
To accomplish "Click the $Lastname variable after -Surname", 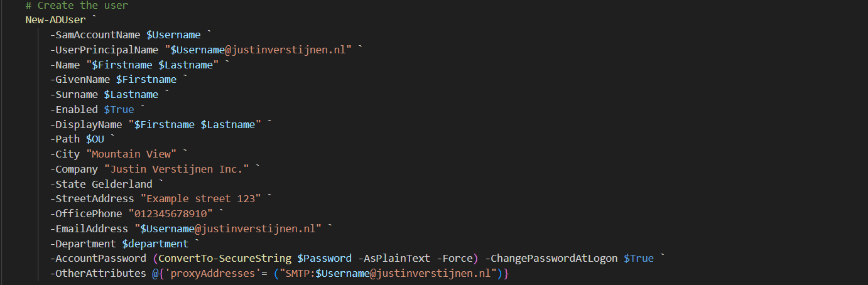I will pos(131,95).
